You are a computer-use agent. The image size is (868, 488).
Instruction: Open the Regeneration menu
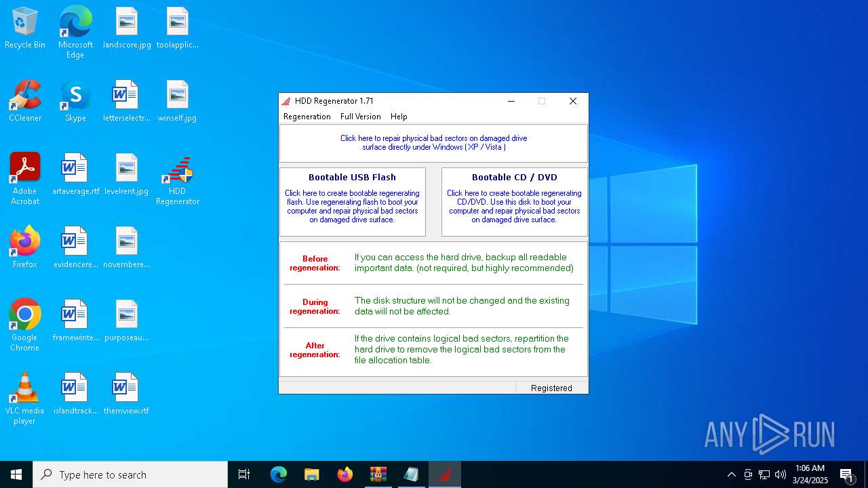(307, 117)
